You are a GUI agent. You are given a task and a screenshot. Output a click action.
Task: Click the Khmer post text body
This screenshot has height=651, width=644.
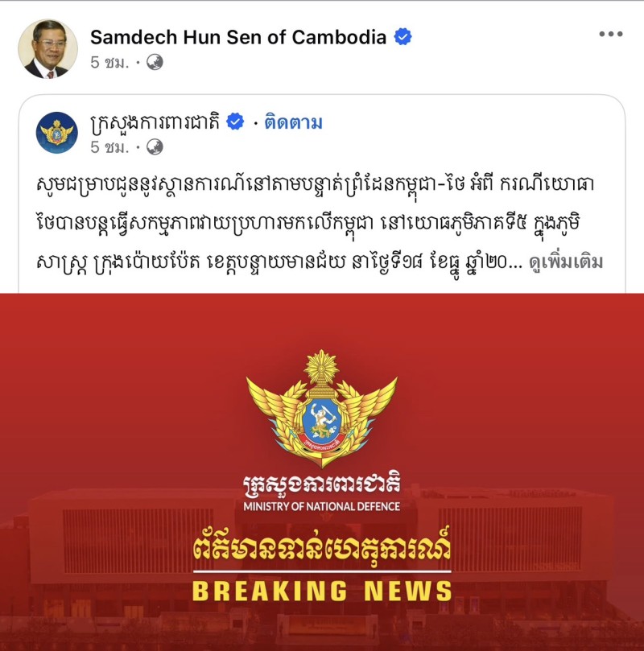click(316, 223)
